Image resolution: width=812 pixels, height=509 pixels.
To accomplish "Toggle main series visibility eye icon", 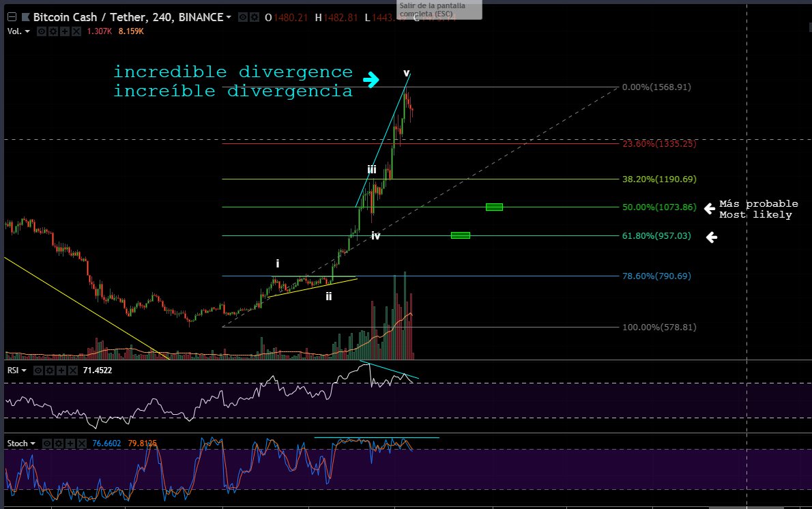I will 243,17.
